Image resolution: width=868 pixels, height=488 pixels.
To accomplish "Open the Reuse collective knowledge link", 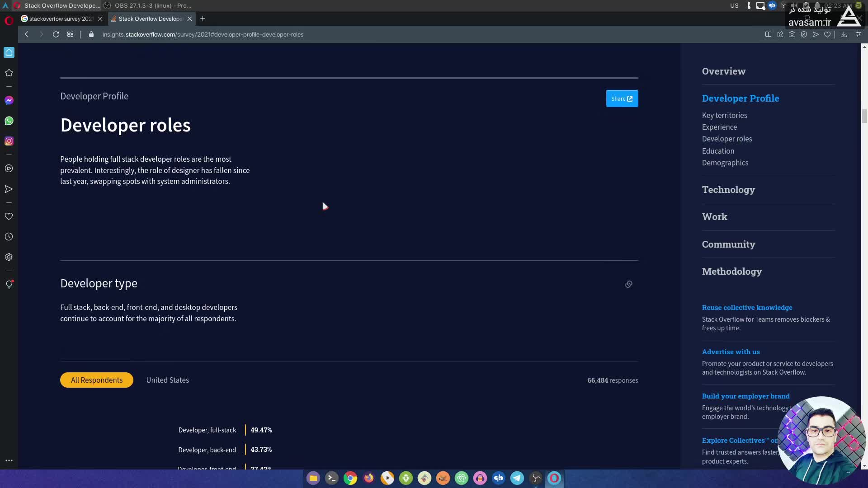I will click(x=747, y=307).
